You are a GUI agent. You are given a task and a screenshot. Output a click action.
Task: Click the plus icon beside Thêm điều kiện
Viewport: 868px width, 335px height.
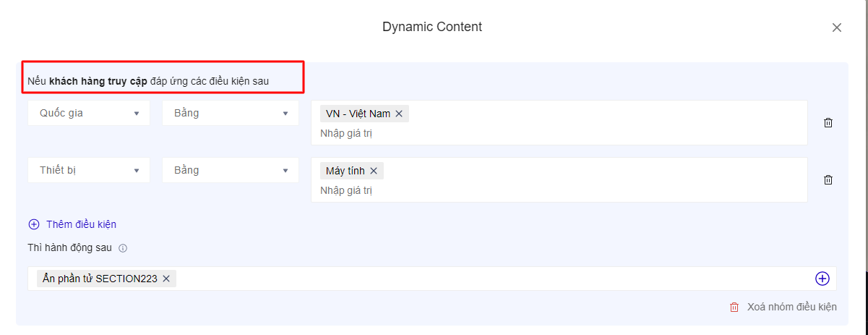click(x=34, y=224)
